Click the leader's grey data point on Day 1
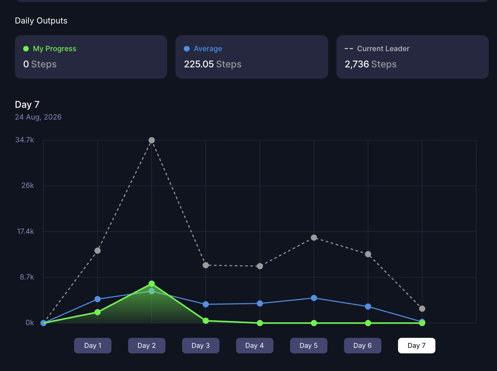This screenshot has height=371, width=497. tap(97, 251)
